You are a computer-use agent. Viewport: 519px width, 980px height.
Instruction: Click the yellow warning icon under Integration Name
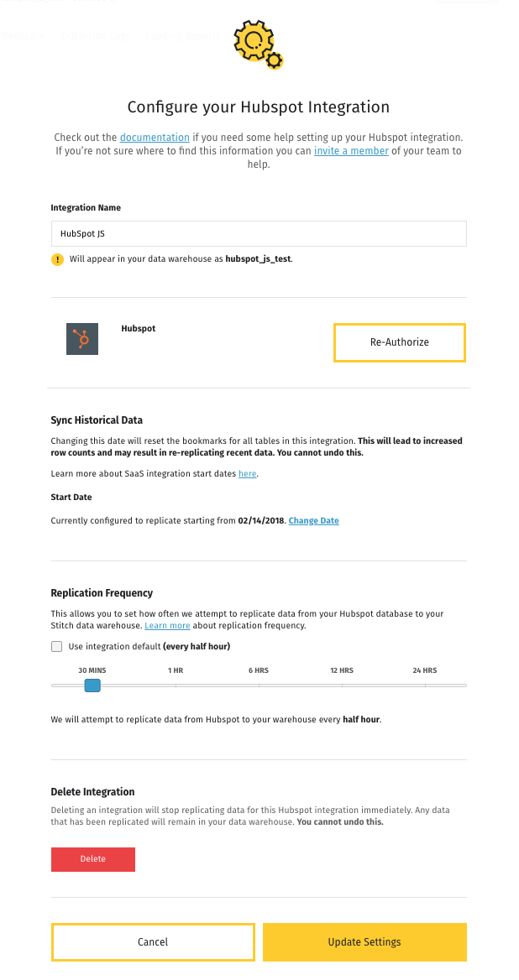point(57,259)
